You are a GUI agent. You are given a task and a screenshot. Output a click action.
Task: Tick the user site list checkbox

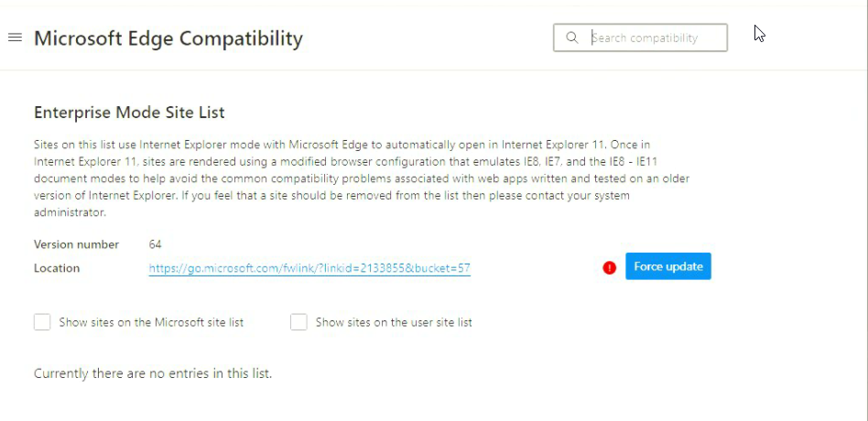click(298, 322)
